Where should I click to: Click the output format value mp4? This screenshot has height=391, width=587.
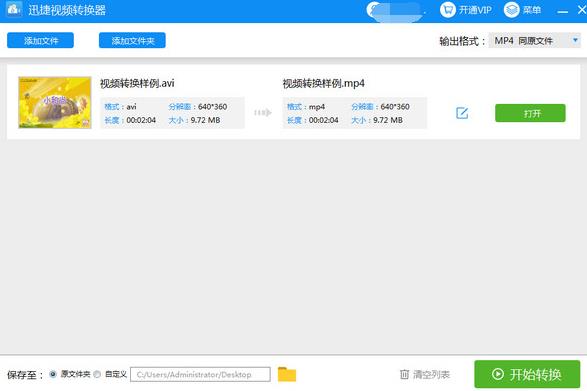pyautogui.click(x=317, y=107)
